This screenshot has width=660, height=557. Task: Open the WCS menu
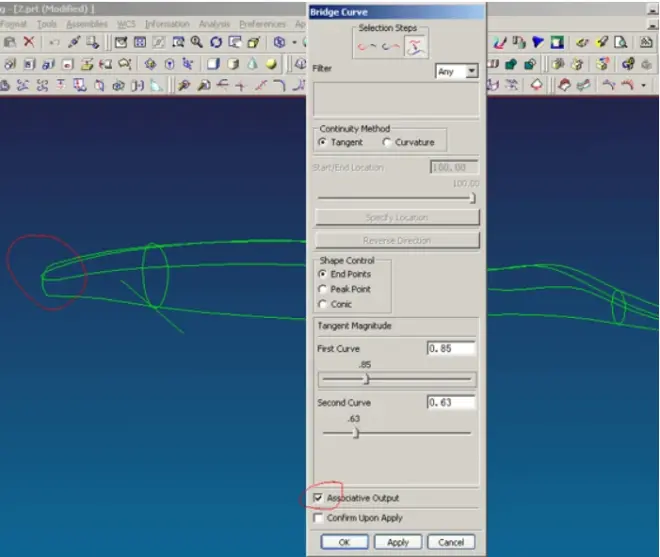point(126,24)
